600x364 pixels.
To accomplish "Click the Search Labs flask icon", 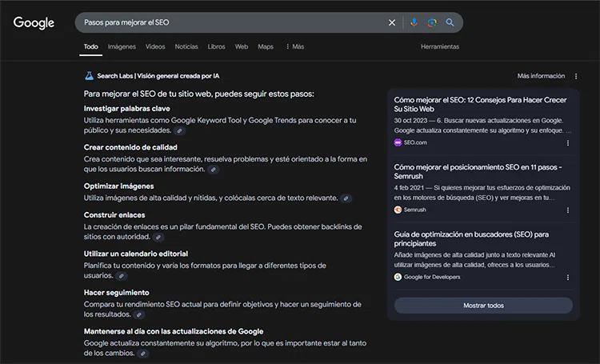I will [x=89, y=76].
